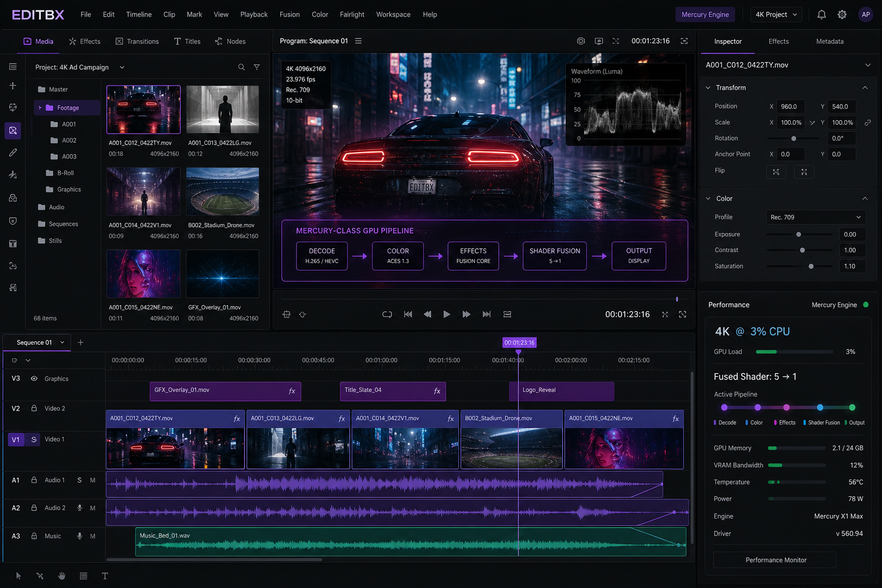Select the Blade cut tool below timeline
The width and height of the screenshot is (882, 588).
pos(40,576)
